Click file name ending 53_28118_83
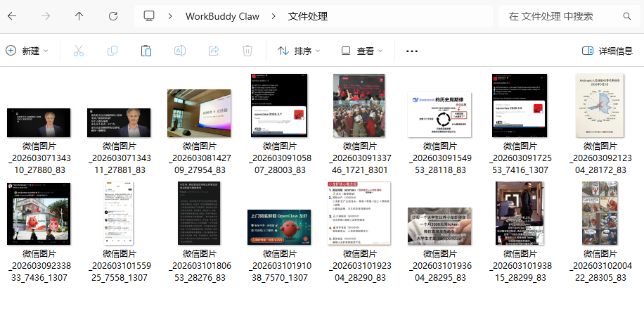 [x=439, y=158]
